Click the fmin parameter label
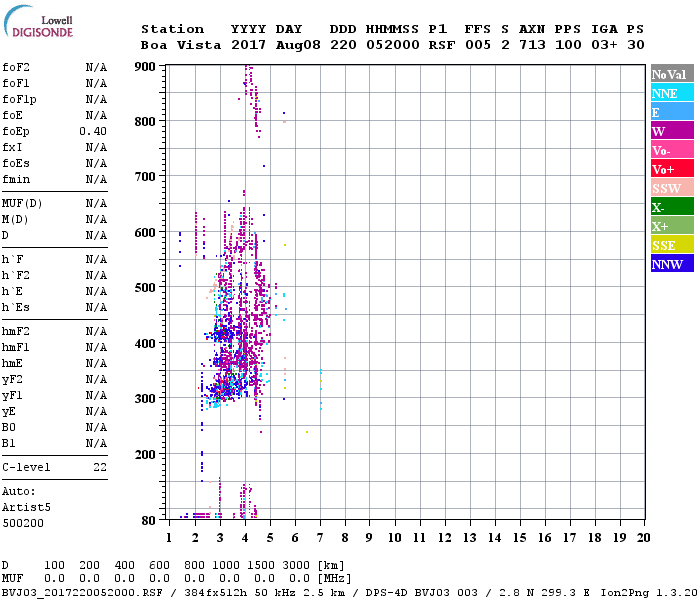700x600 pixels. tap(16, 180)
